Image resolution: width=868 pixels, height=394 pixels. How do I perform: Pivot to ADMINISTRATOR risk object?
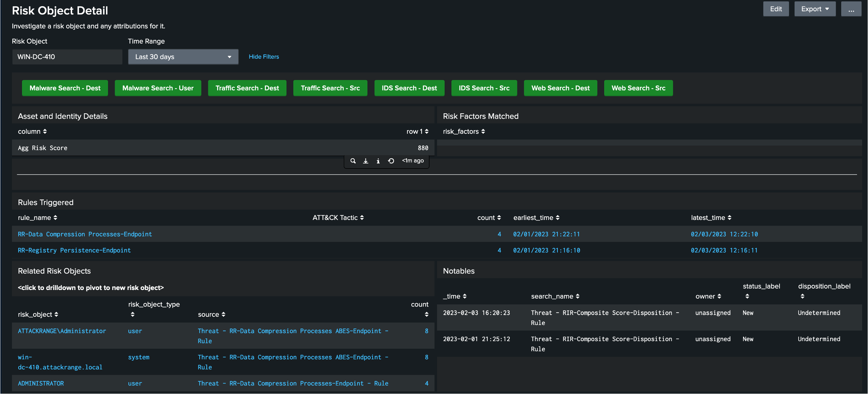coord(41,383)
